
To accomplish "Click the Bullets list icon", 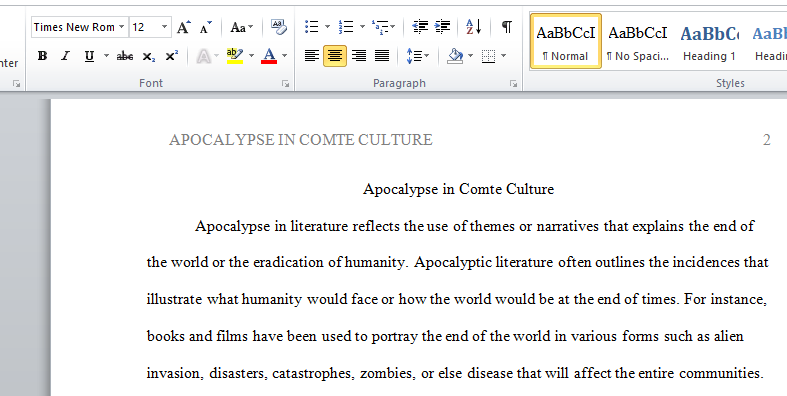I will click(x=312, y=27).
